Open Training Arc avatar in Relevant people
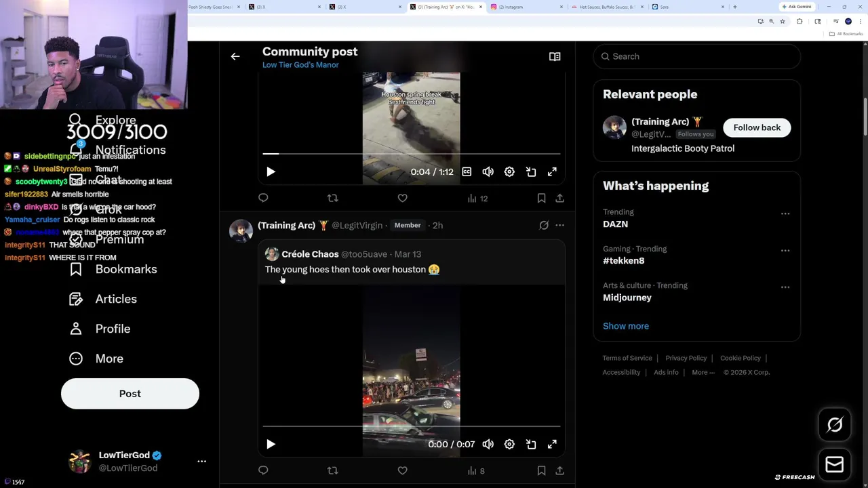 click(x=614, y=127)
